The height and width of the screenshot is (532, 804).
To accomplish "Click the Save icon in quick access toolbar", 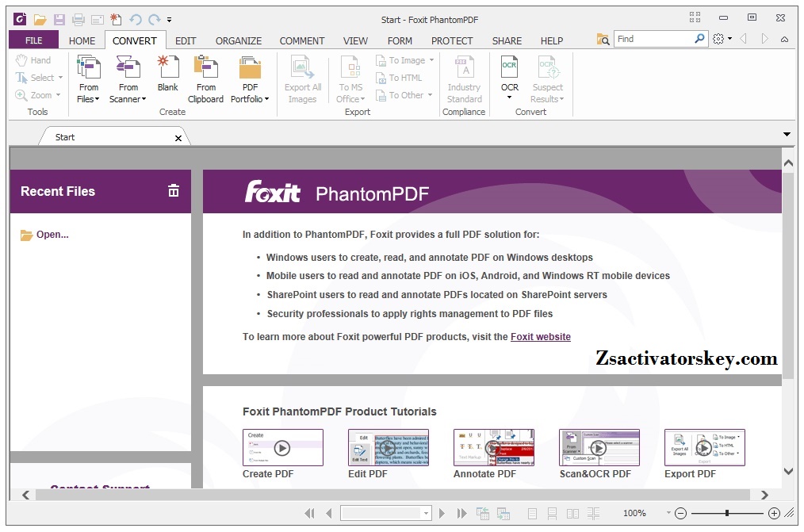I will click(59, 20).
